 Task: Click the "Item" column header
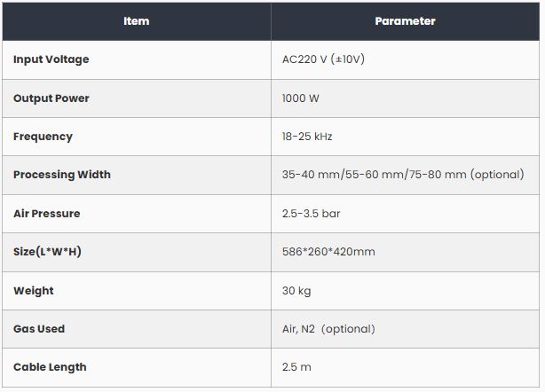(137, 21)
